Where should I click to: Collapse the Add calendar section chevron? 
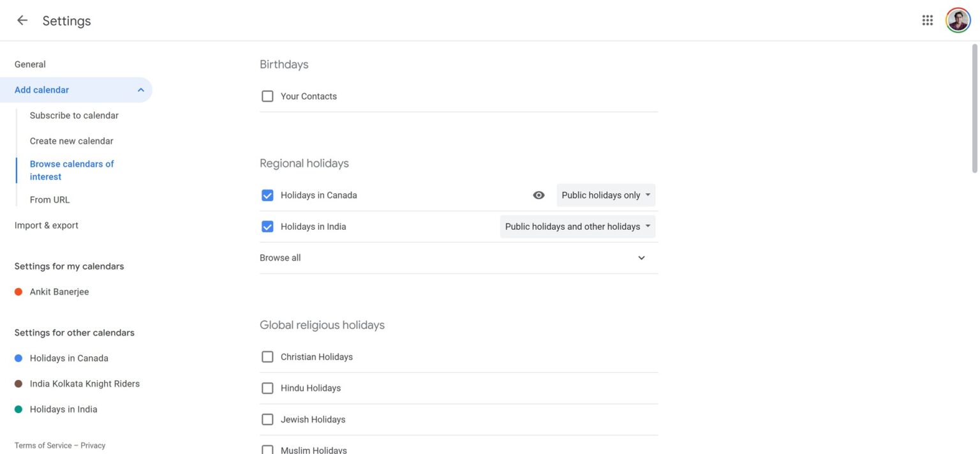click(141, 90)
